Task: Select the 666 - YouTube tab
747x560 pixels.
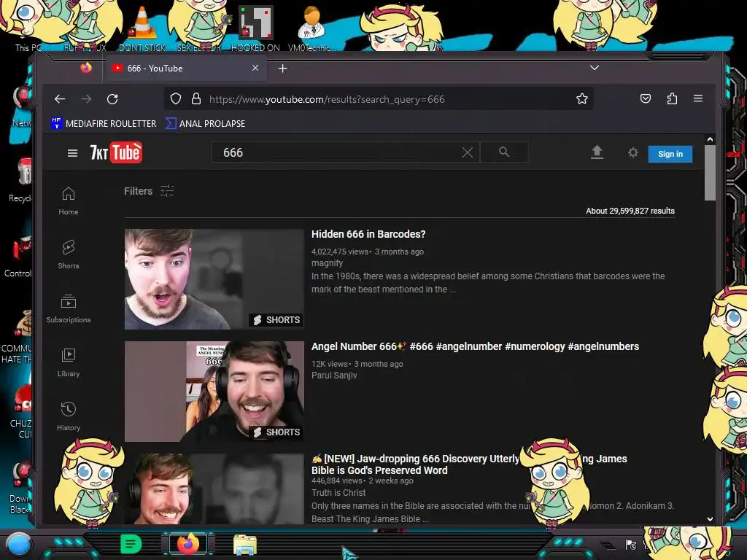Action: 185,69
